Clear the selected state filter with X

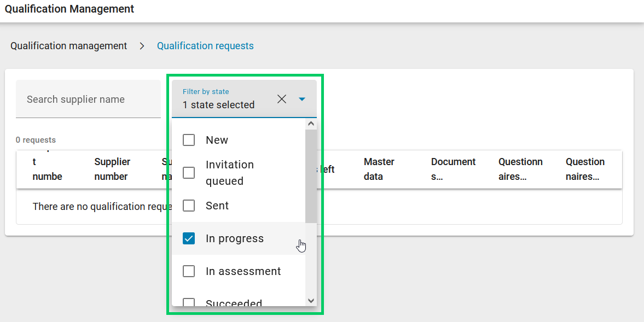pos(282,99)
